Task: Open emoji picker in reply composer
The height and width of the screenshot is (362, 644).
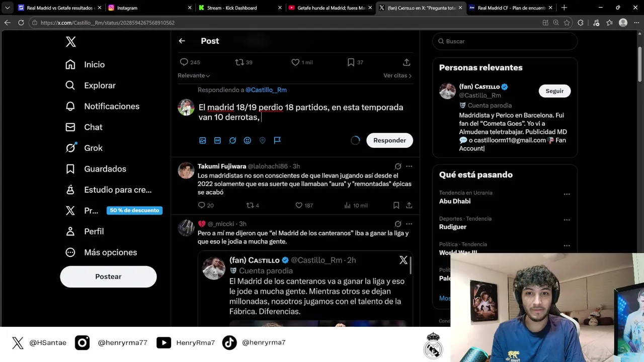Action: 248,140
